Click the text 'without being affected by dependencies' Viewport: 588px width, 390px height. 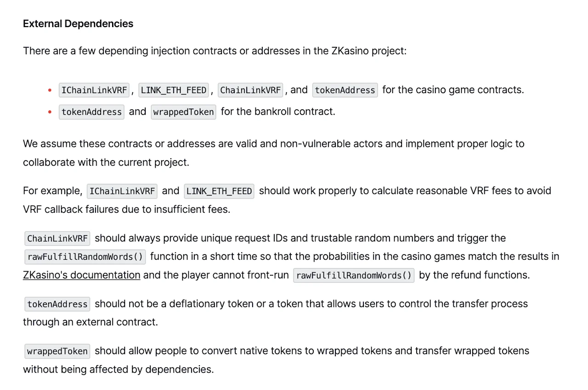click(x=119, y=369)
